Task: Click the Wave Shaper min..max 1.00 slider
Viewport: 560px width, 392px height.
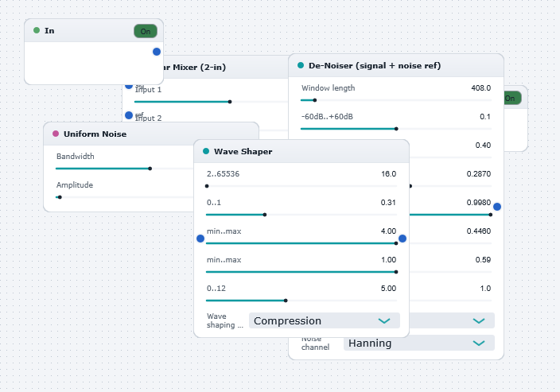Action: click(301, 272)
